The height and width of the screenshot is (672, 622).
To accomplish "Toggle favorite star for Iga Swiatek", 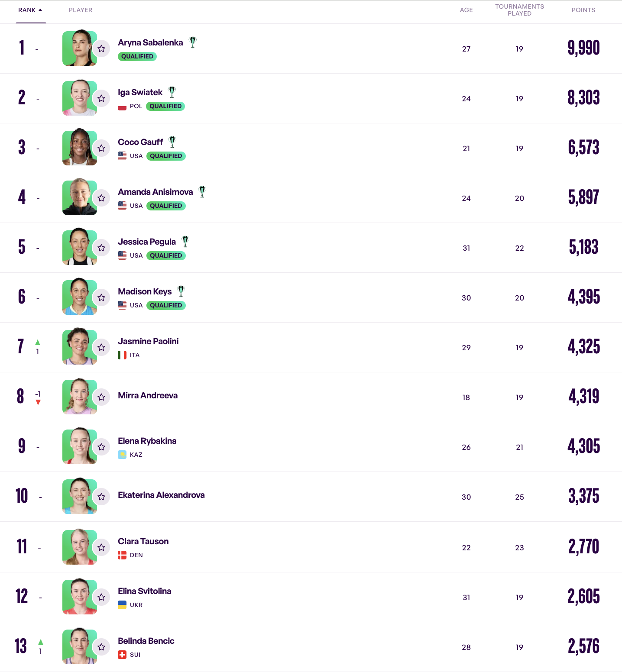I will pos(101,98).
